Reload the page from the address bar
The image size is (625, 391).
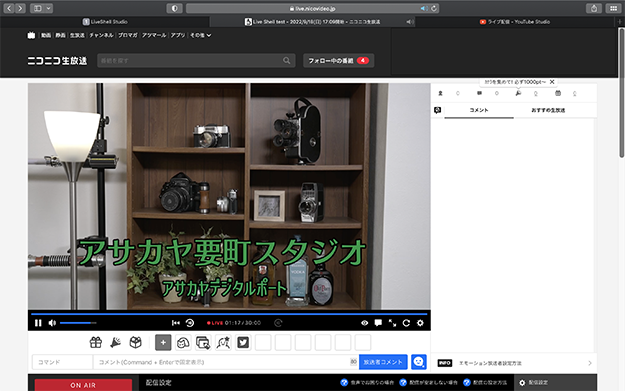tap(434, 8)
